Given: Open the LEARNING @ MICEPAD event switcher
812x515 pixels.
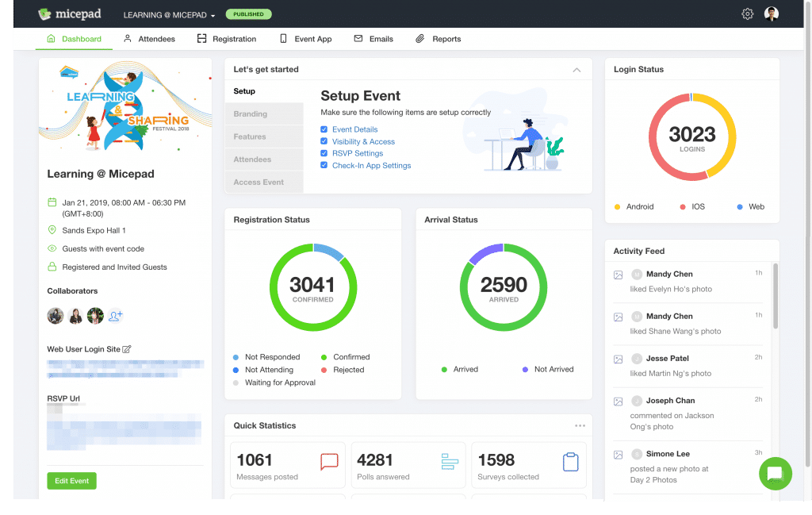Looking at the screenshot, I should 168,13.
